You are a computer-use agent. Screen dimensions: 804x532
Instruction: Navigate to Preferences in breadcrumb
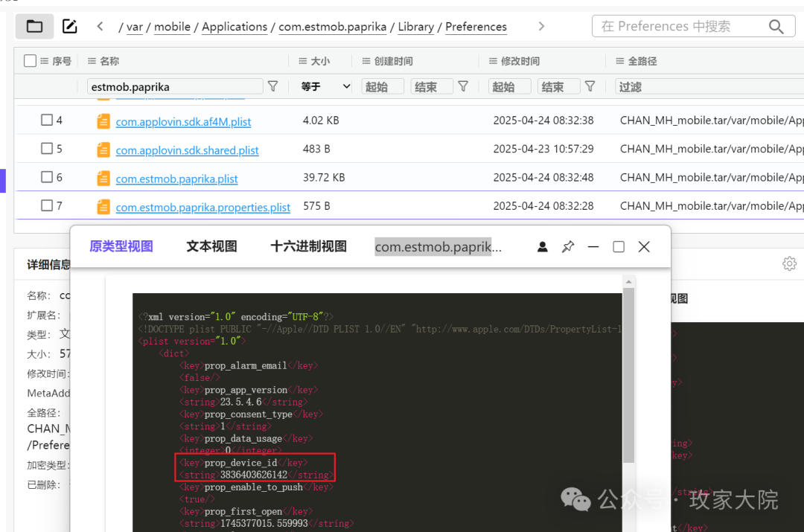point(476,27)
